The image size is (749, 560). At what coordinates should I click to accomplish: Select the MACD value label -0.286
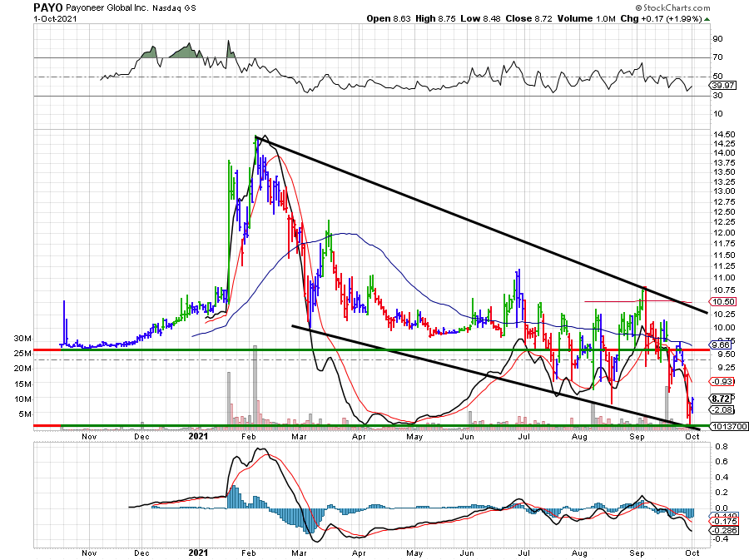721,530
